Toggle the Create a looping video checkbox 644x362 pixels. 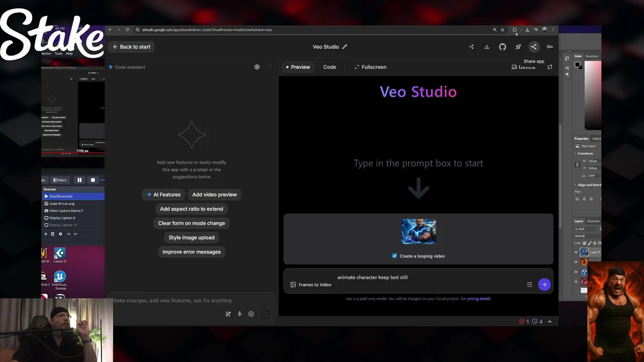click(394, 256)
